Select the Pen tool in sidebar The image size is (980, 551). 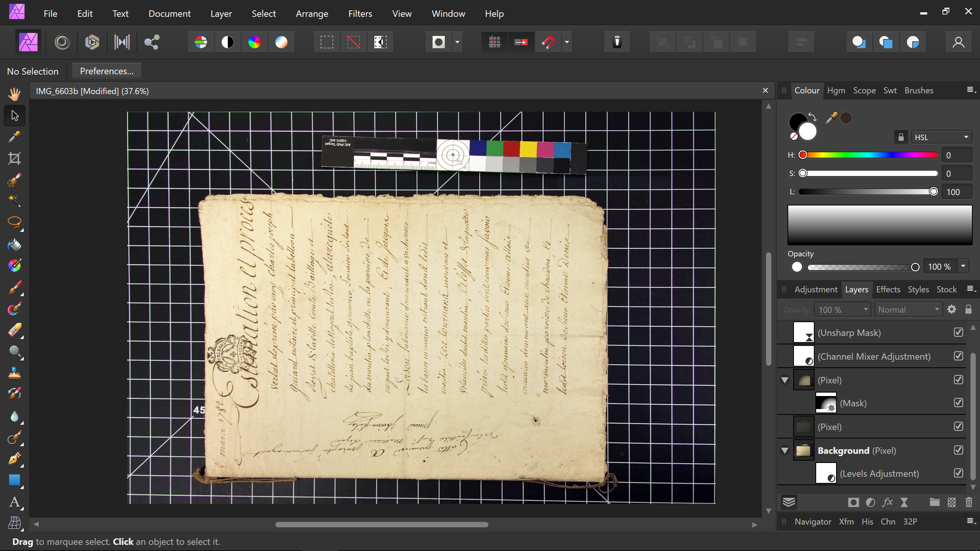pyautogui.click(x=15, y=458)
